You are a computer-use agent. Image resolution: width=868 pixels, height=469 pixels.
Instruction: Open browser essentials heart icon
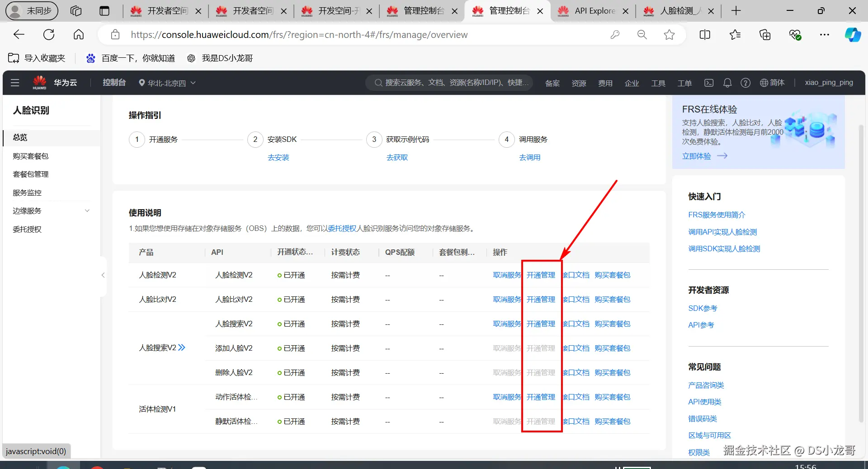tap(795, 35)
